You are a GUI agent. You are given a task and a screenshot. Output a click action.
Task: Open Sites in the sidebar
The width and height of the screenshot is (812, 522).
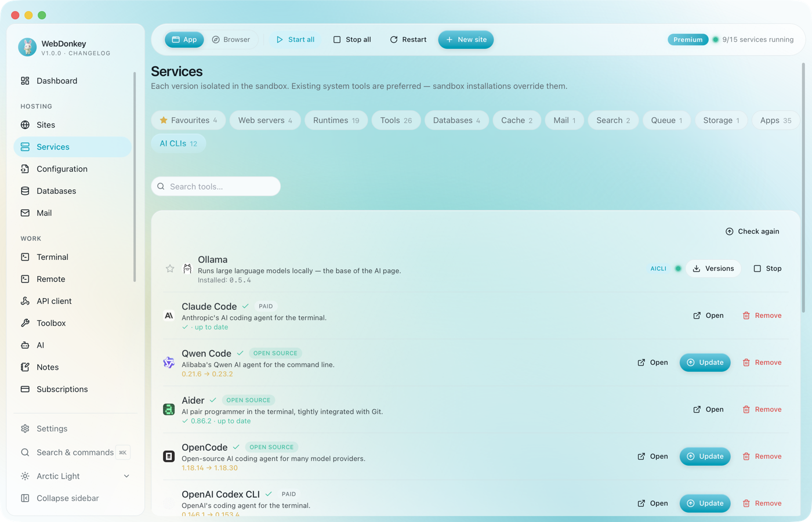72,125
